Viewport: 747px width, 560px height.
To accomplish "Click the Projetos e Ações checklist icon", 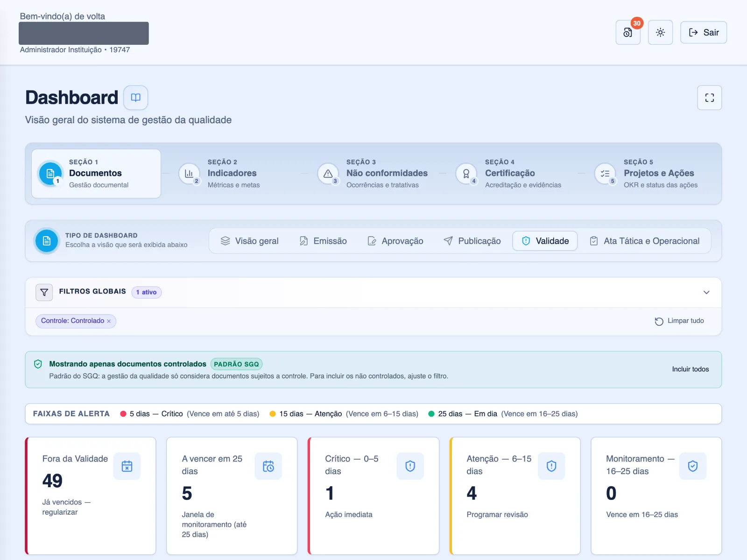I will (x=605, y=174).
